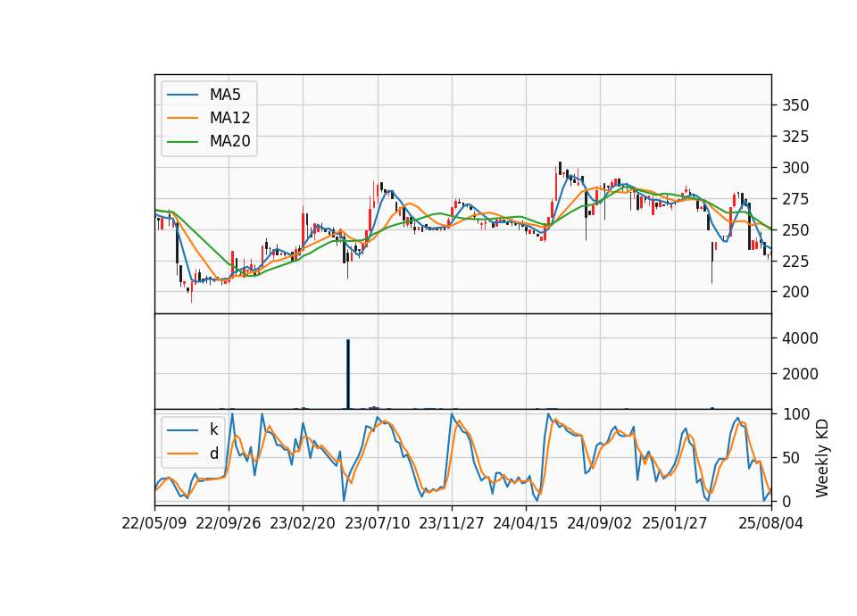Click the MA12 legend label
857x616 pixels.
[229, 118]
